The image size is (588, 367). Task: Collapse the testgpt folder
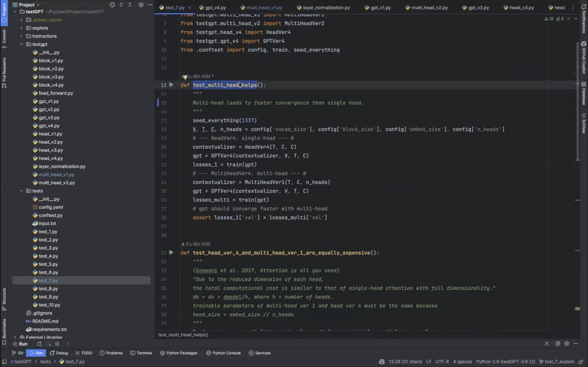pos(21,44)
